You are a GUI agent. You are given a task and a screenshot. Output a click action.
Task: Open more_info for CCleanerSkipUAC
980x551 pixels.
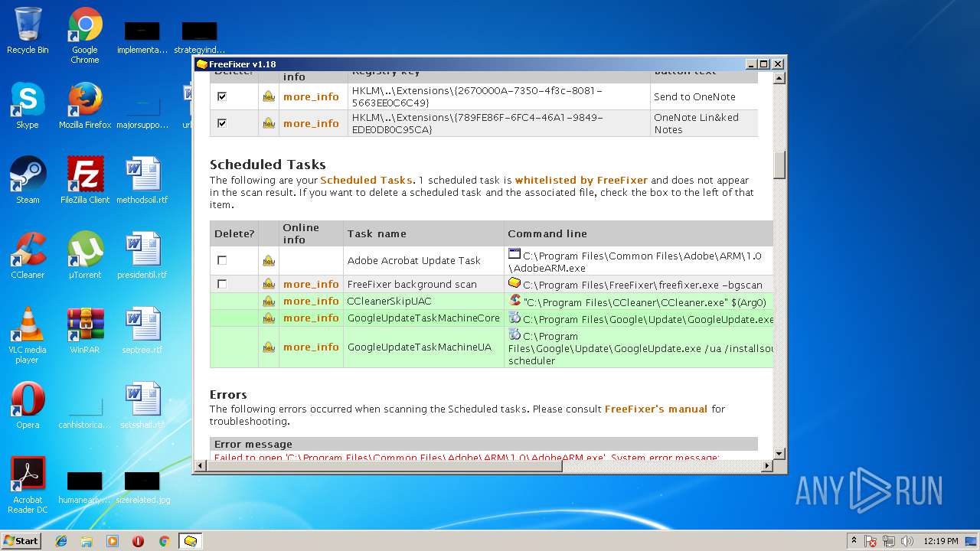point(311,301)
